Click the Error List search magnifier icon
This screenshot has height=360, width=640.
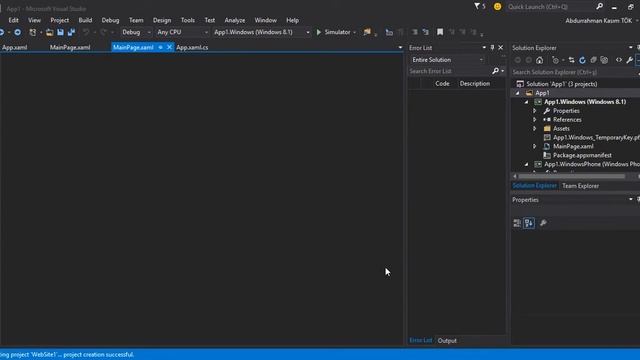pos(496,71)
